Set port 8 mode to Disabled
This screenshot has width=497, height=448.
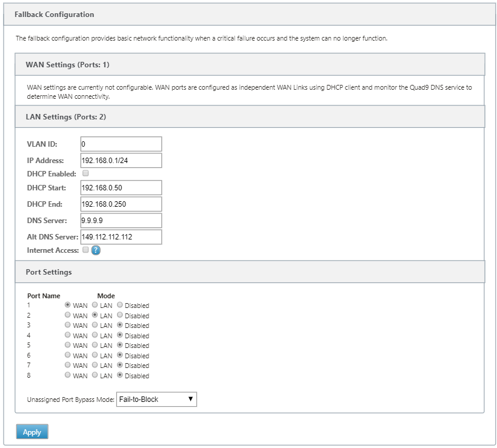coord(120,375)
